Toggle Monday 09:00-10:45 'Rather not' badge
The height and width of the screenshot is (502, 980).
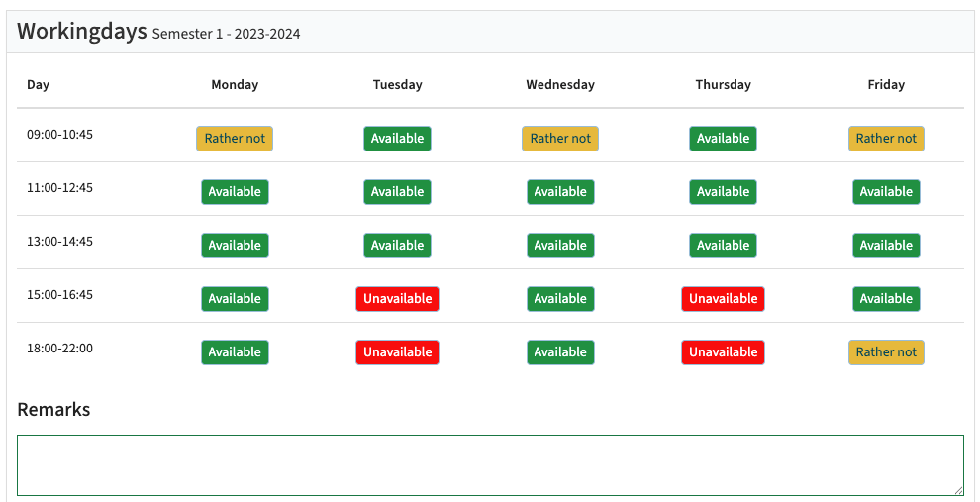pos(235,139)
